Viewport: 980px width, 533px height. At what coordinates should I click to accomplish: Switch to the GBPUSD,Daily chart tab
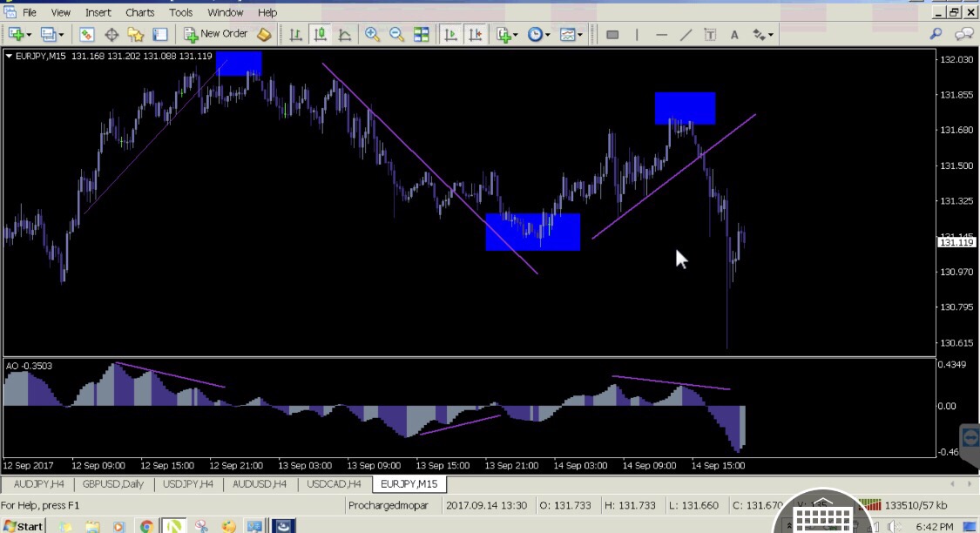tap(113, 483)
